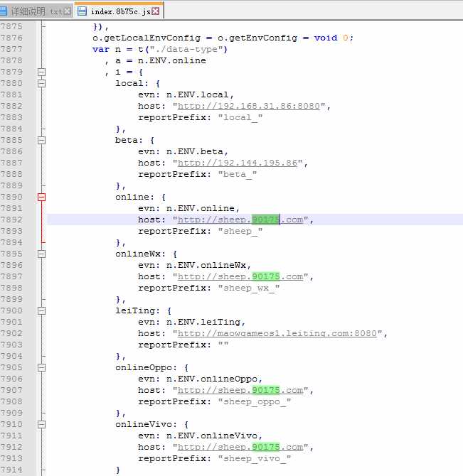
Task: Collapse the local block fold marker
Action: pos(41,83)
